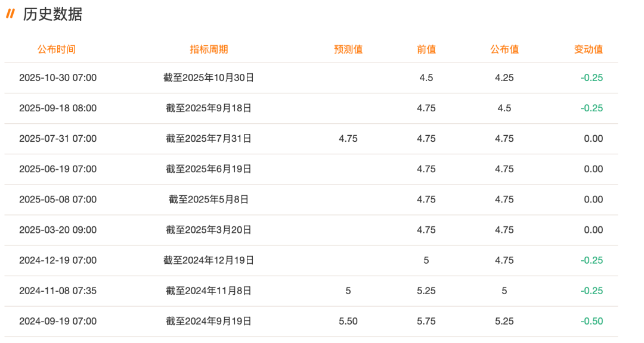Viewport: 644px width, 343px height.
Task: Click the 截至2025年9月18日 period cell
Action: (209, 108)
